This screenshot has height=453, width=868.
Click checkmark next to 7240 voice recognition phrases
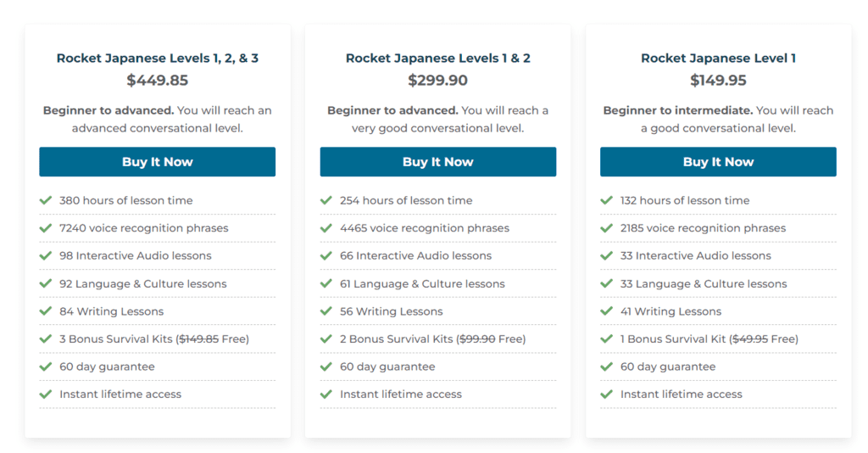(x=46, y=228)
